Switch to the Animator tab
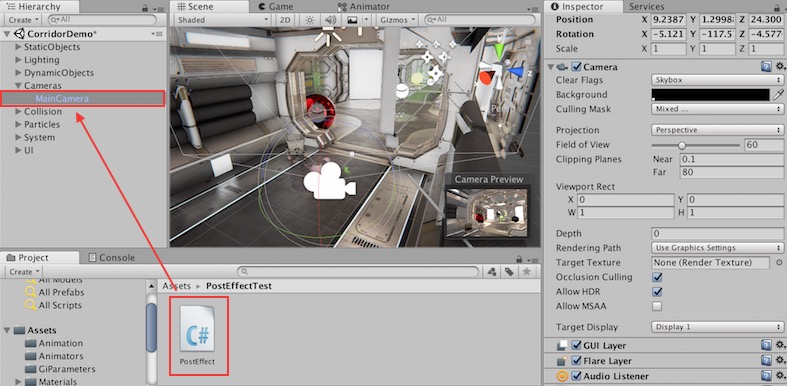Viewport: 787px width, 386px height. (x=364, y=7)
